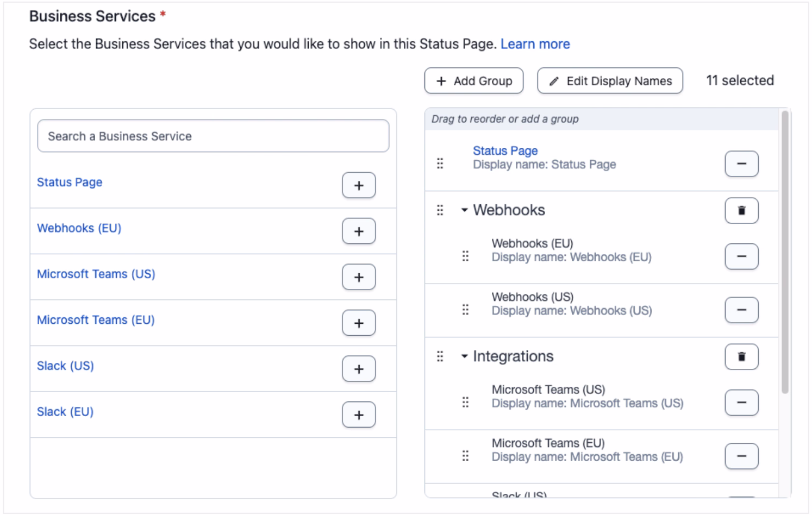Screen dimensions: 812x515
Task: Click drag handle of Webhooks group
Action: click(440, 210)
